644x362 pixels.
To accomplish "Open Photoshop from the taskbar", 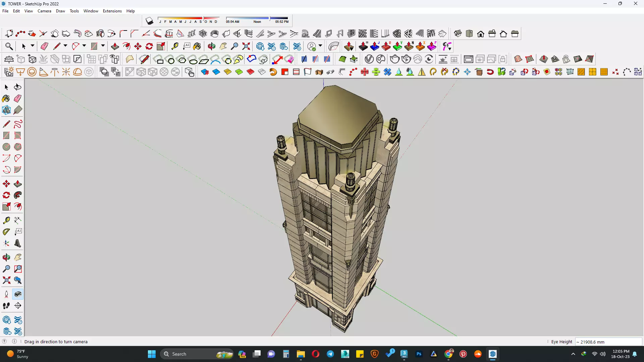I will coord(419,354).
